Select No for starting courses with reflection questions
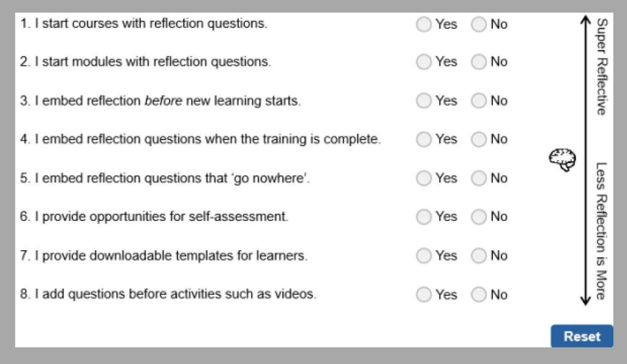The width and height of the screenshot is (627, 364). pos(479,24)
